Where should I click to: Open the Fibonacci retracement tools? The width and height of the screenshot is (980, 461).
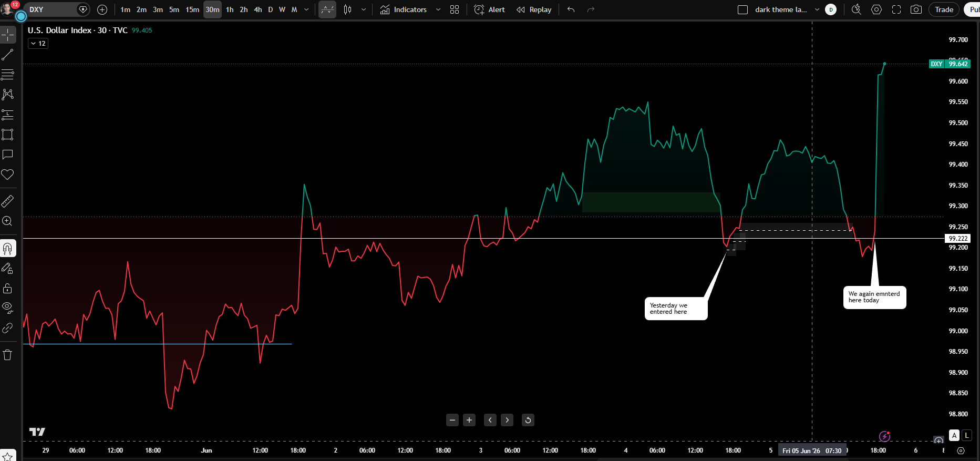[x=8, y=75]
